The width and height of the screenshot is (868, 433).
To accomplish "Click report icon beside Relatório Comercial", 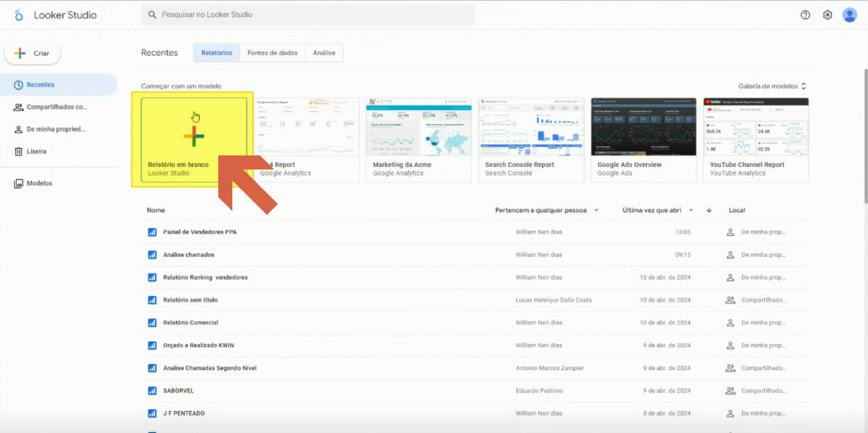I will (x=152, y=323).
